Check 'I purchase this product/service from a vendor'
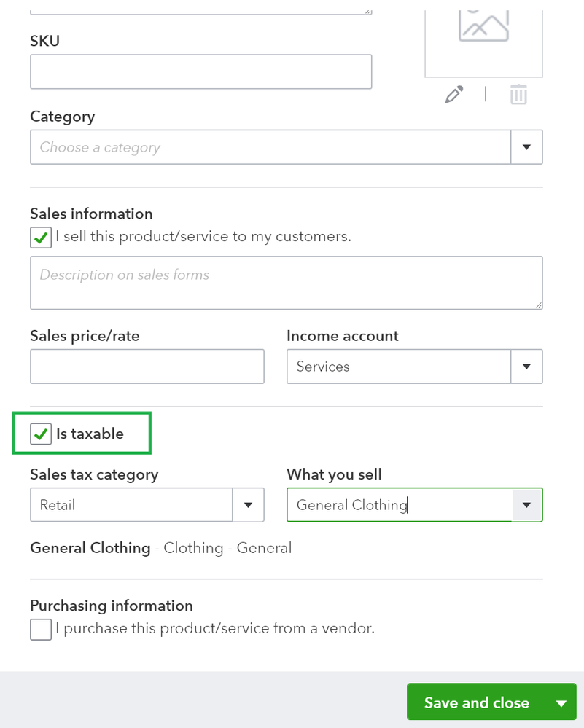This screenshot has height=728, width=584. (41, 629)
